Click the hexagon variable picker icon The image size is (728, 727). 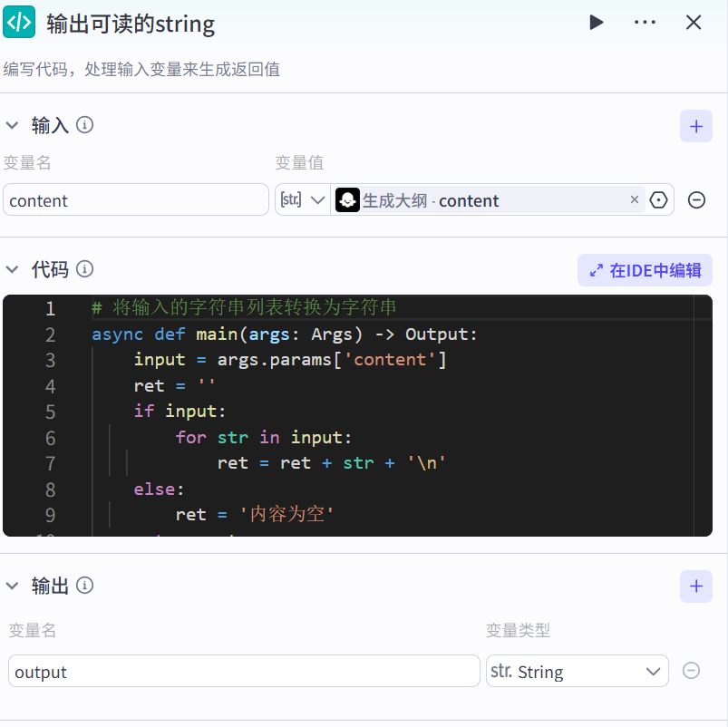659,200
